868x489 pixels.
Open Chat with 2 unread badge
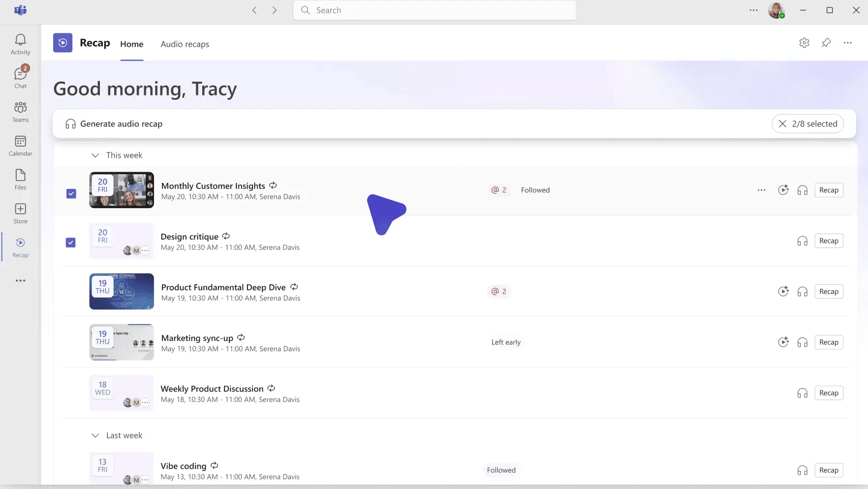(x=20, y=78)
